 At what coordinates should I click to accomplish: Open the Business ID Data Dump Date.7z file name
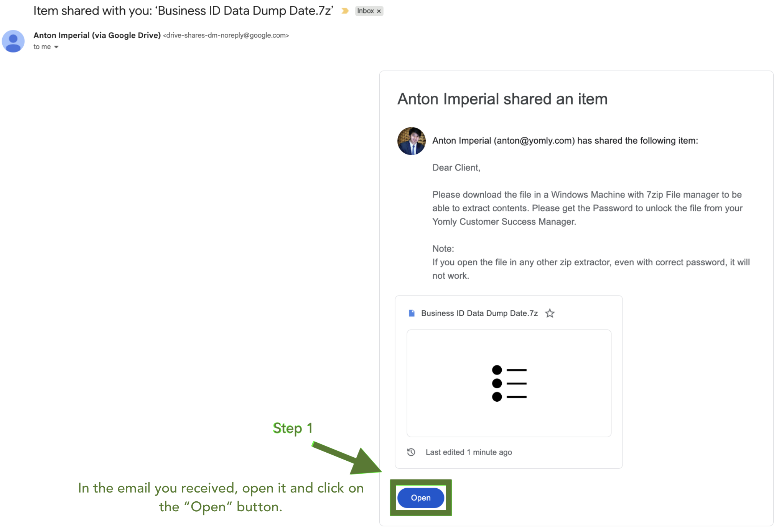479,313
